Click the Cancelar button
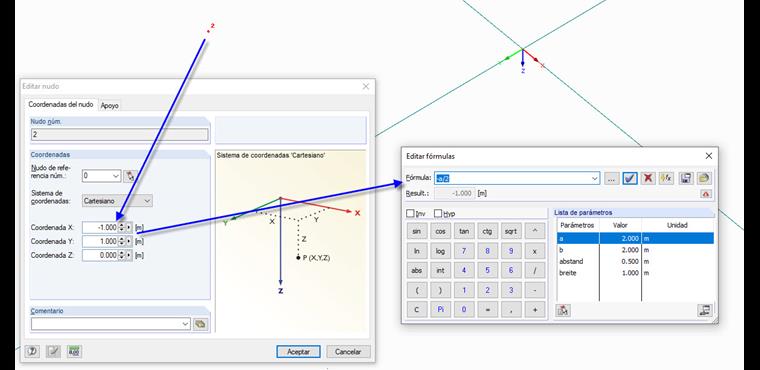 pyautogui.click(x=348, y=352)
